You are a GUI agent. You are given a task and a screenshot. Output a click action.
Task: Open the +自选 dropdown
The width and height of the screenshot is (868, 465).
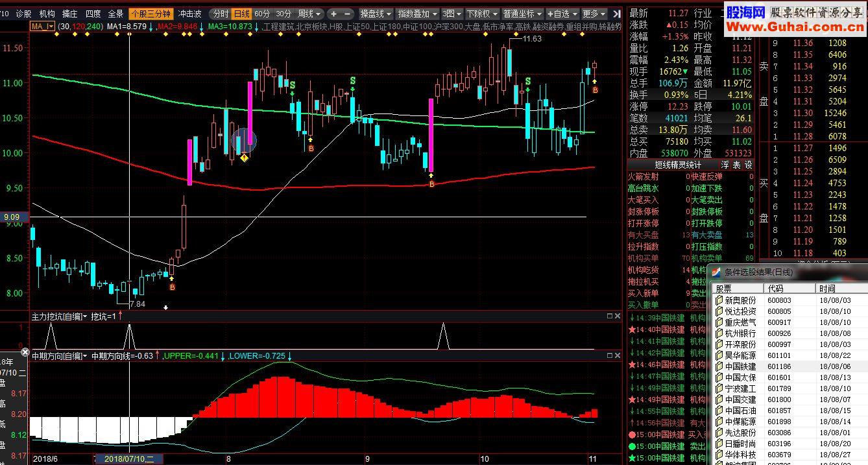[x=562, y=14]
